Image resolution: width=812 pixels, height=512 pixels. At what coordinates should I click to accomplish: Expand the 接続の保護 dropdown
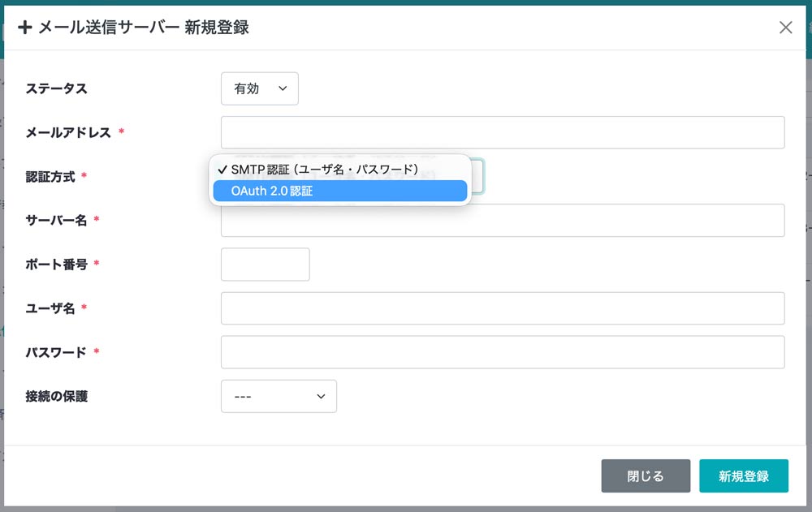(x=279, y=396)
